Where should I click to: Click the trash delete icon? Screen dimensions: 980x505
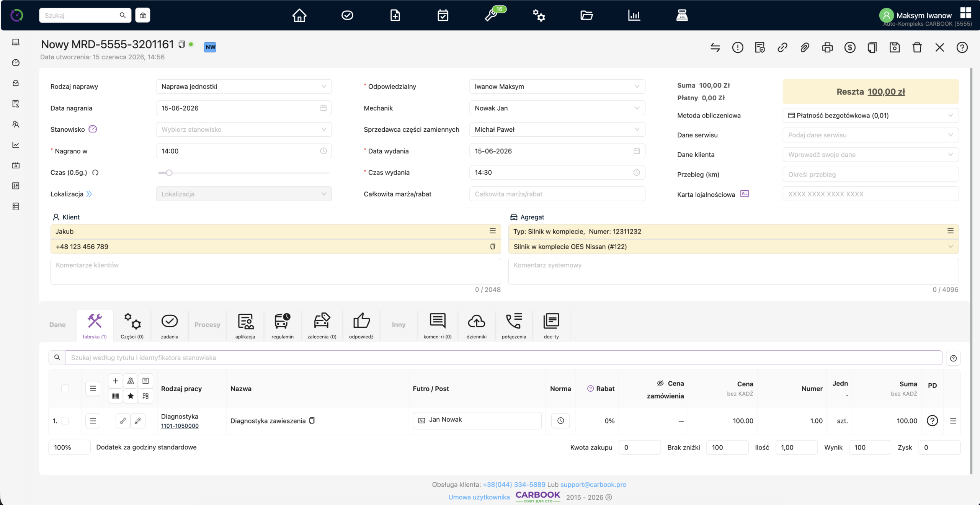point(917,47)
